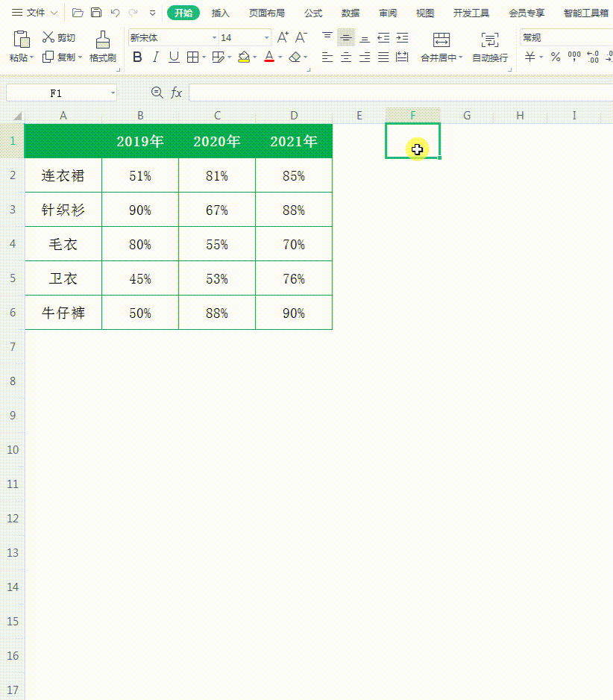Image resolution: width=613 pixels, height=700 pixels.
Task: Toggle automatic text wrap (自动换行)
Action: [490, 46]
